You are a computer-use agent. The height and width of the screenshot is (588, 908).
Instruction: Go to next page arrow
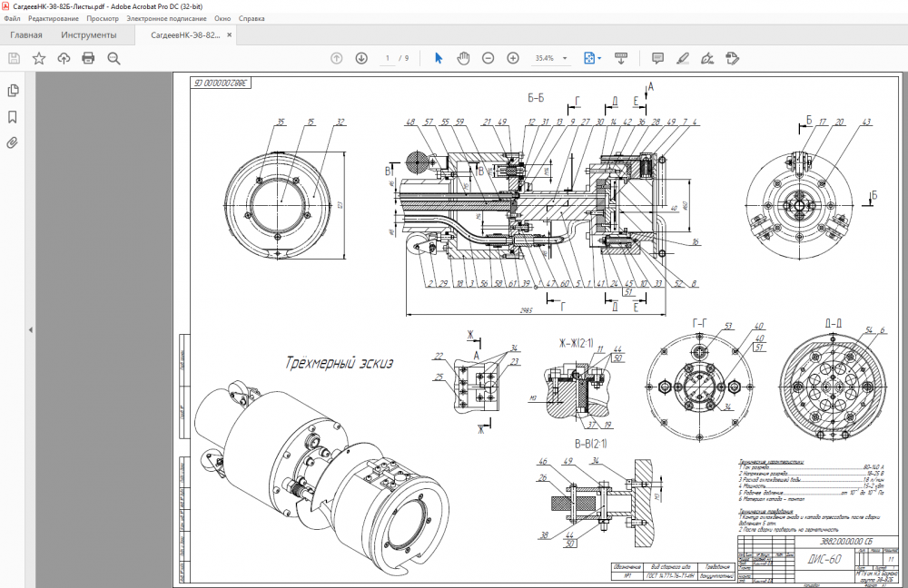(361, 58)
